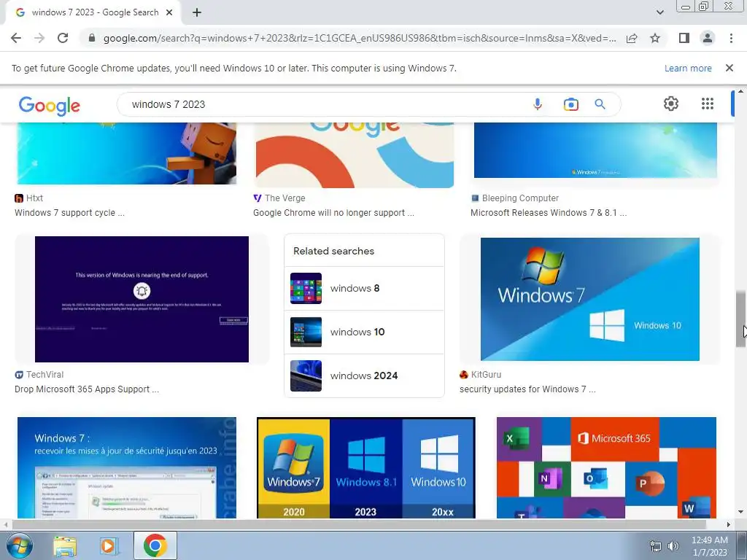The image size is (747, 560).
Task: Open the tab search dropdown arrow
Action: tap(659, 13)
